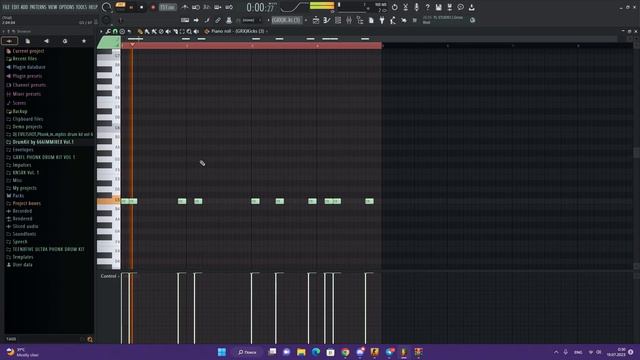Viewport: 640px width, 360px height.
Task: Toggle typing keyboard to piano icon
Action: pos(185,20)
